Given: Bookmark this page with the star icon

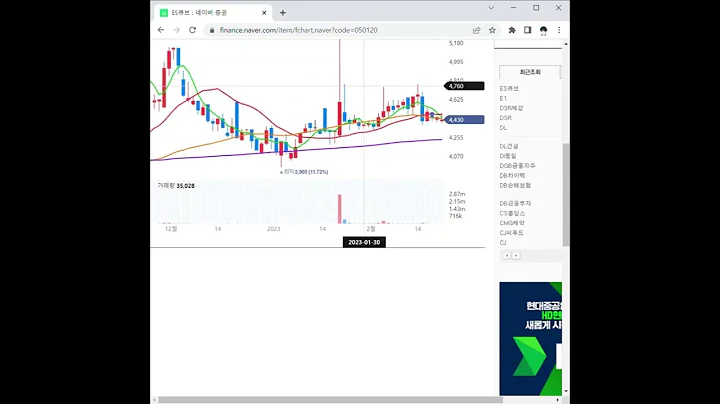Looking at the screenshot, I should point(492,30).
